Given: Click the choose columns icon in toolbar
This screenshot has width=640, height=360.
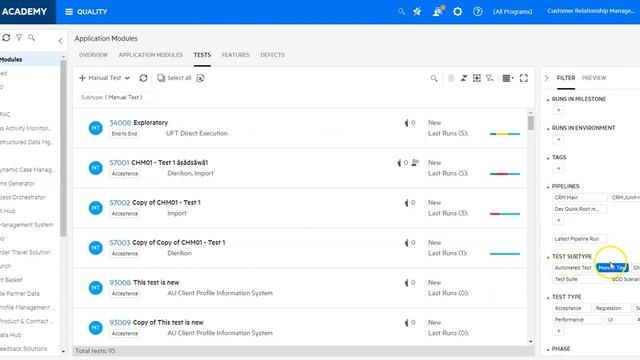Looking at the screenshot, I should [451, 78].
